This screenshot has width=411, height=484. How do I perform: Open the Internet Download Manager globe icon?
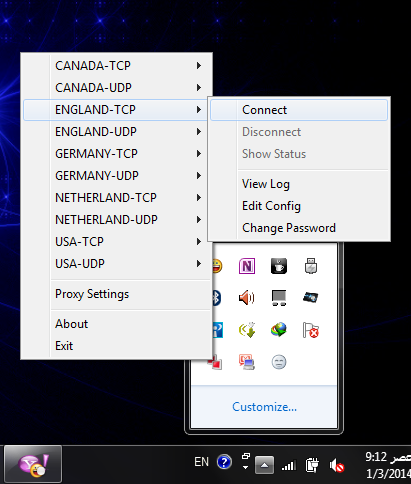coord(279,330)
